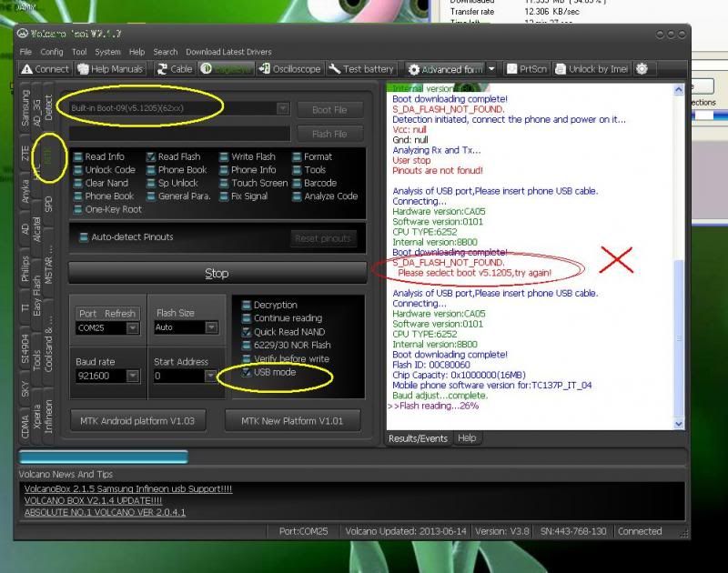Open Download Latest Drivers menu
This screenshot has width=728, height=573.
click(x=228, y=52)
